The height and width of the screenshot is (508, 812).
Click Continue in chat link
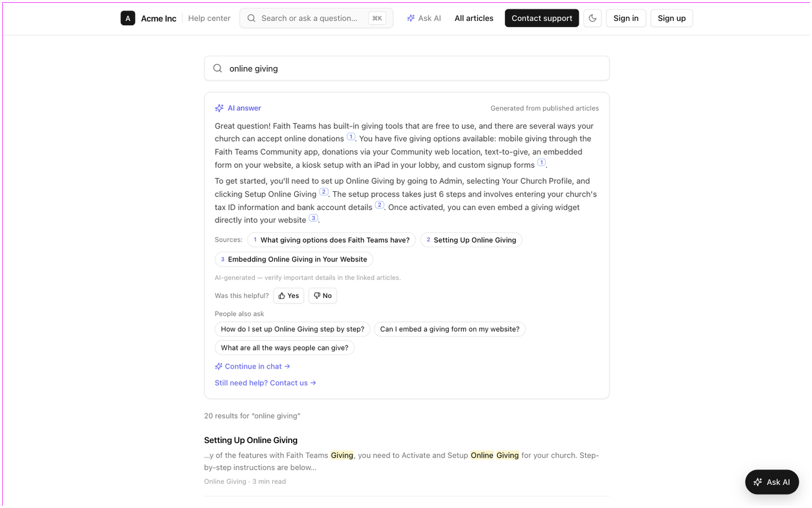pyautogui.click(x=253, y=366)
